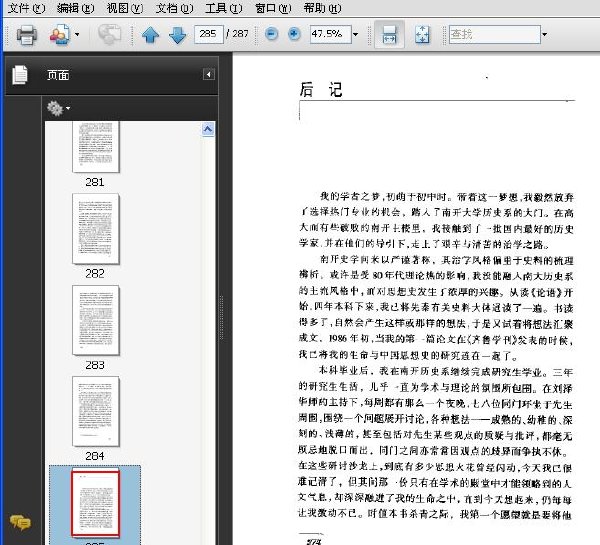Click the 后 记 heading in document
600x545 pixels.
tap(320, 90)
